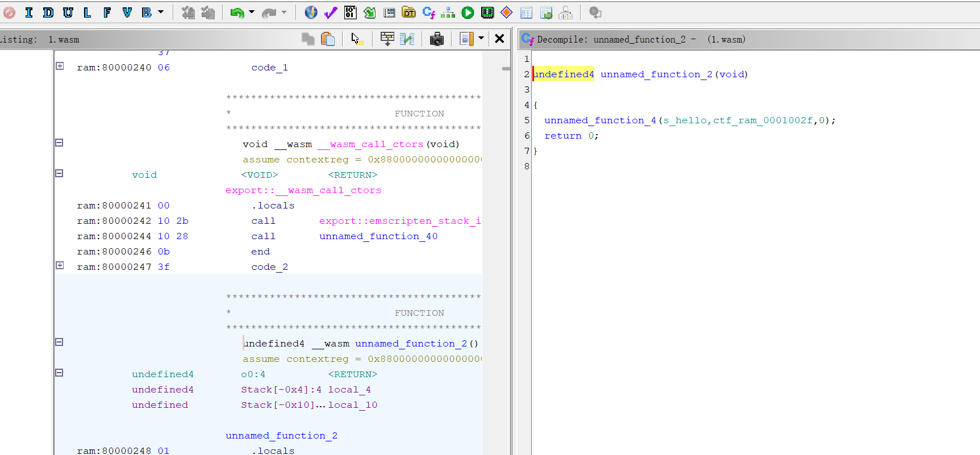Open the Listing margin options dropdown arrow
The height and width of the screenshot is (455, 980).
coord(481,39)
